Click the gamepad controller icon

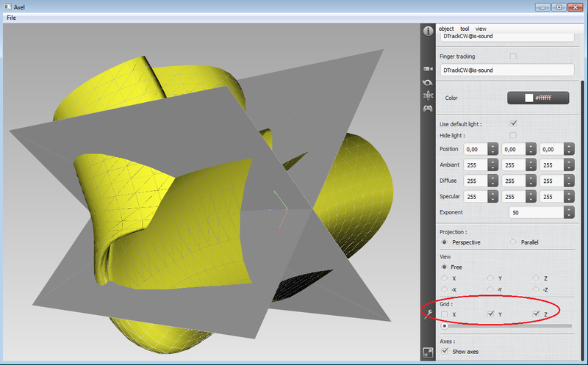pos(428,109)
